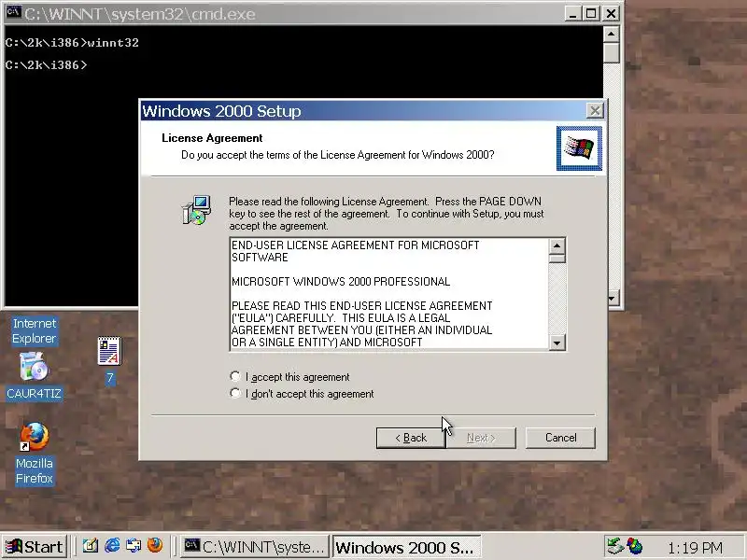Open the Internet Explorer desktop shortcut

pyautogui.click(x=35, y=331)
